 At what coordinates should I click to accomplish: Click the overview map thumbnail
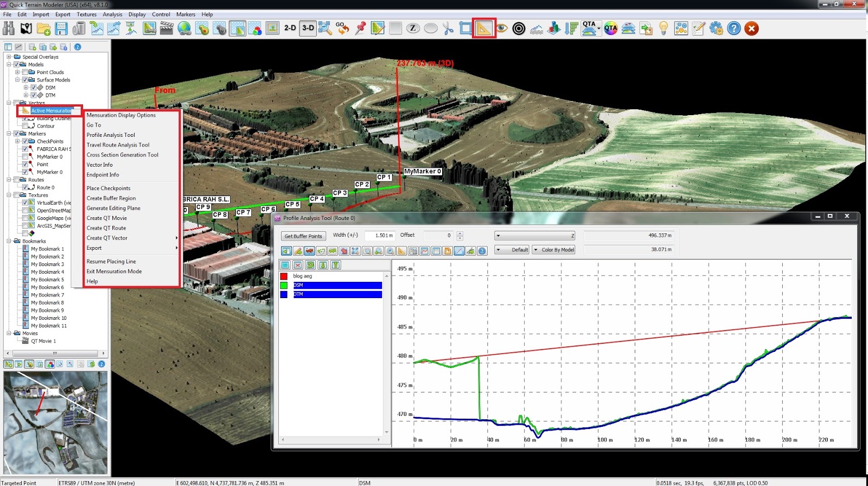point(55,422)
